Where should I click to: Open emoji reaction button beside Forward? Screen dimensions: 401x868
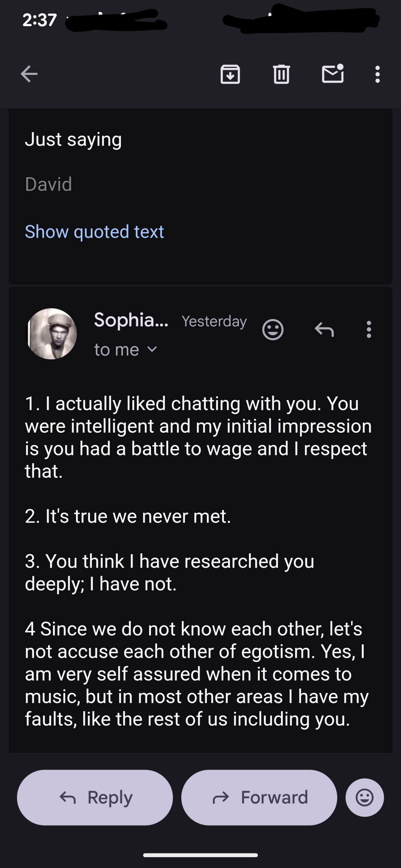pyautogui.click(x=365, y=797)
